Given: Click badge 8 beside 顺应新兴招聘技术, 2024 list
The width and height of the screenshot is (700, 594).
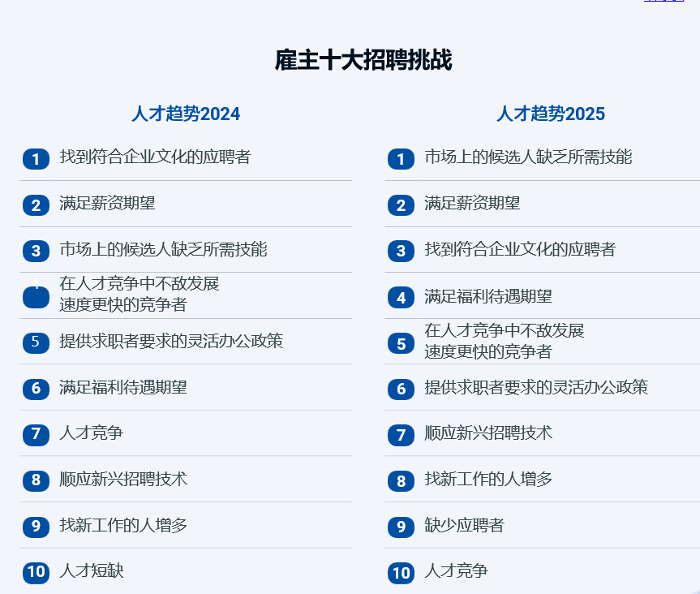Looking at the screenshot, I should (x=37, y=480).
